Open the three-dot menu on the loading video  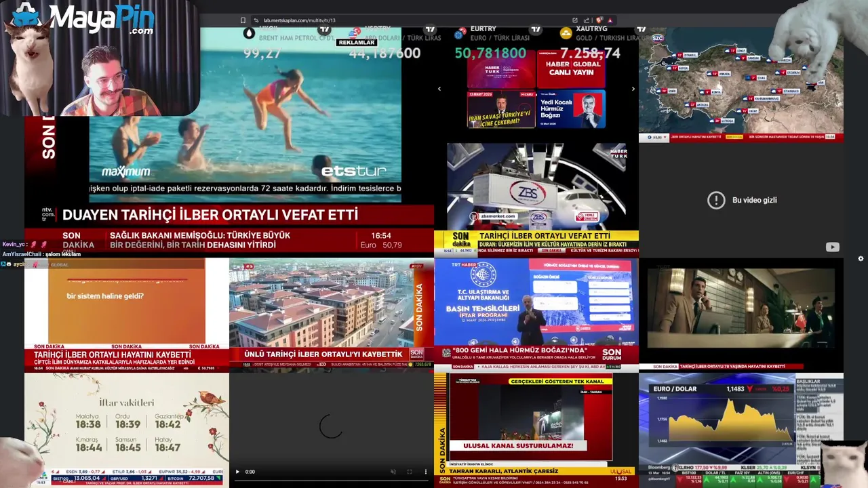(426, 472)
